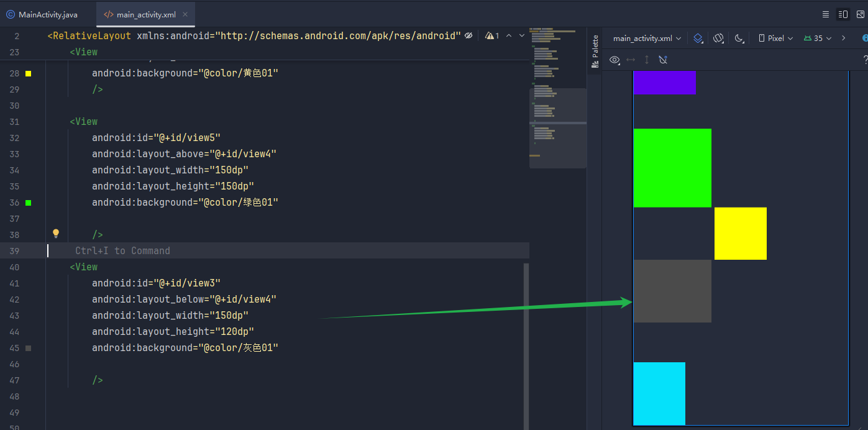Click the help question mark icon in design toolbar

coord(865,60)
